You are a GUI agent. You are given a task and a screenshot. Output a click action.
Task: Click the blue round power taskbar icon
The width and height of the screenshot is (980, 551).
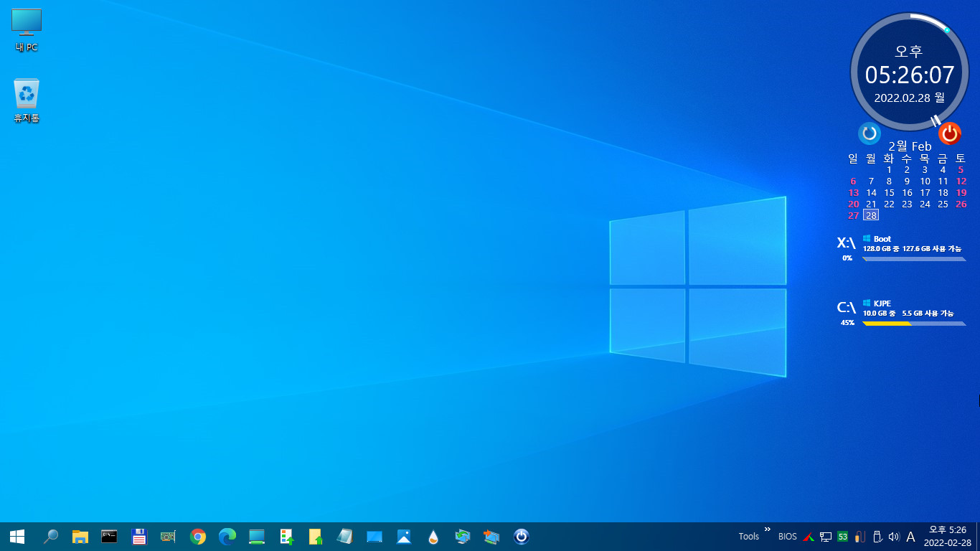click(522, 536)
